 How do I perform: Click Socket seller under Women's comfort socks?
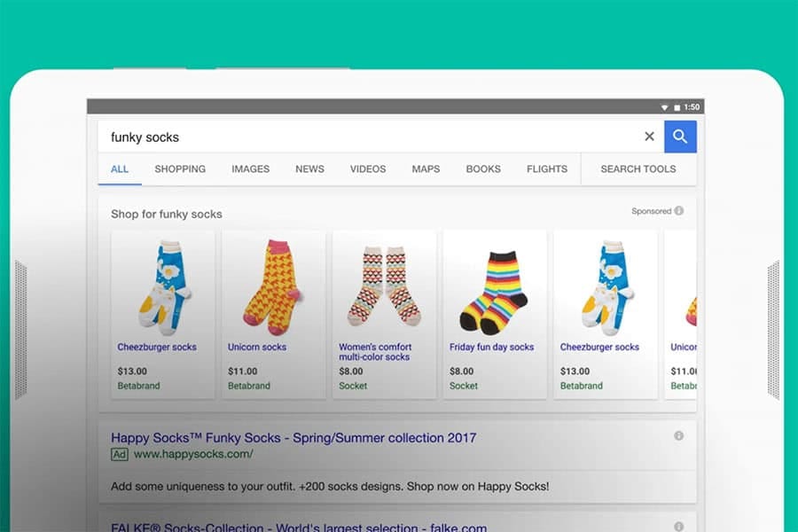353,386
